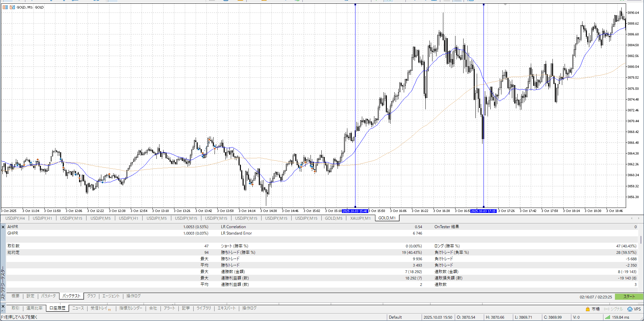
Task: Switch to the グラフ tab in tester
Action: [92, 296]
